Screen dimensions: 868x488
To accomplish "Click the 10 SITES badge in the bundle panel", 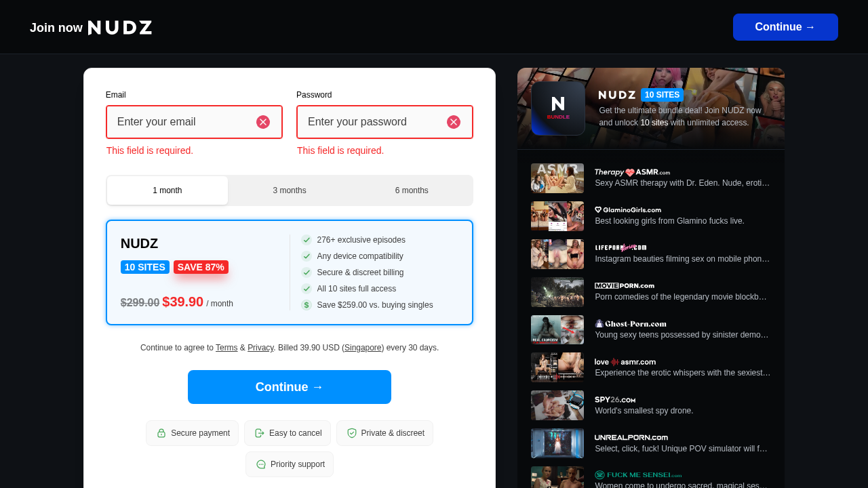I will pyautogui.click(x=662, y=95).
